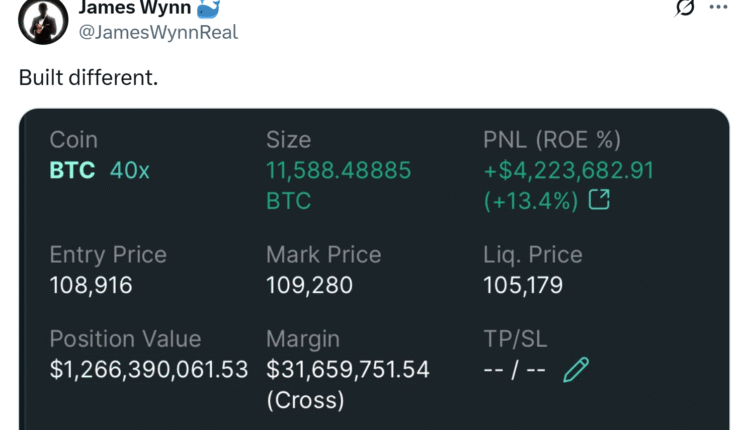Open the @JamesWynnReal handle link
This screenshot has width=750, height=430.
[x=158, y=32]
